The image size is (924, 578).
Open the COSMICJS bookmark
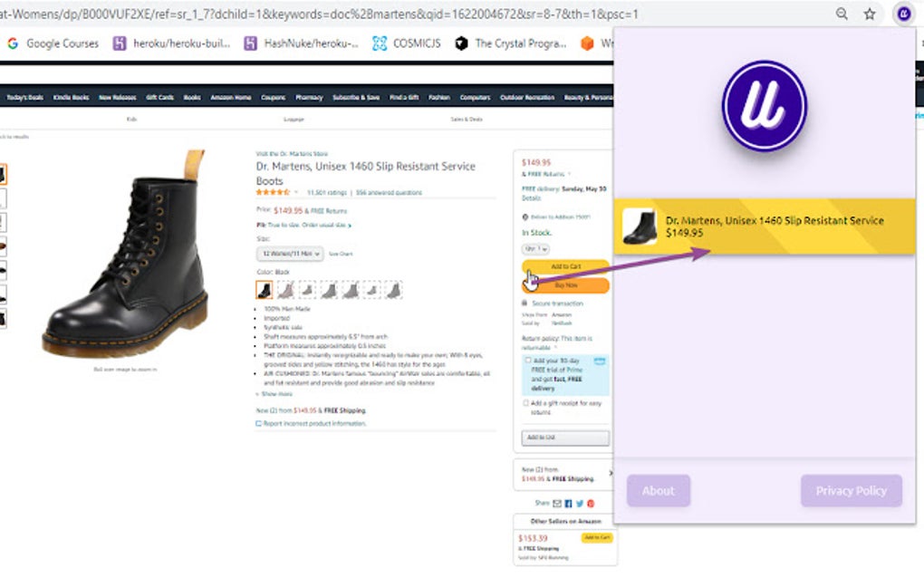coord(407,43)
